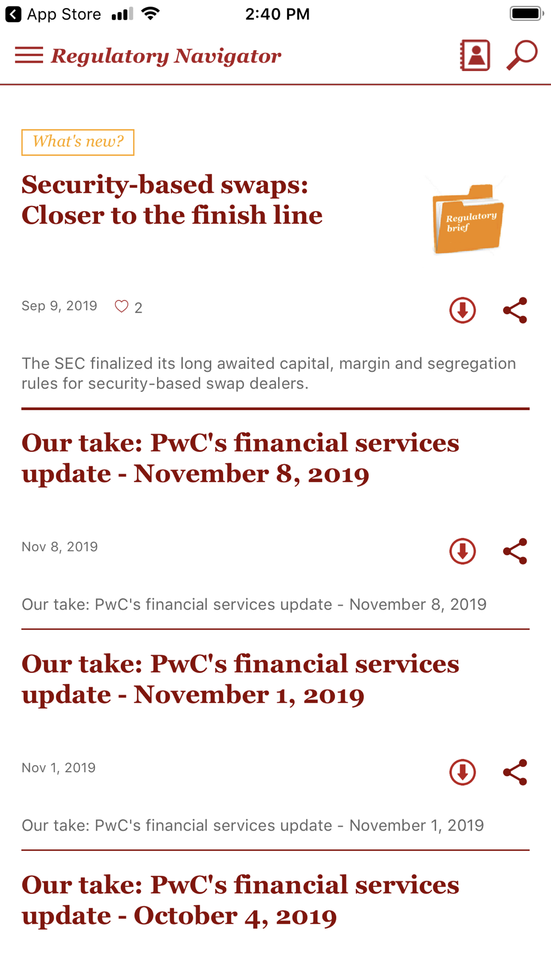Go back to App Store
This screenshot has height=980, width=551.
[x=53, y=14]
